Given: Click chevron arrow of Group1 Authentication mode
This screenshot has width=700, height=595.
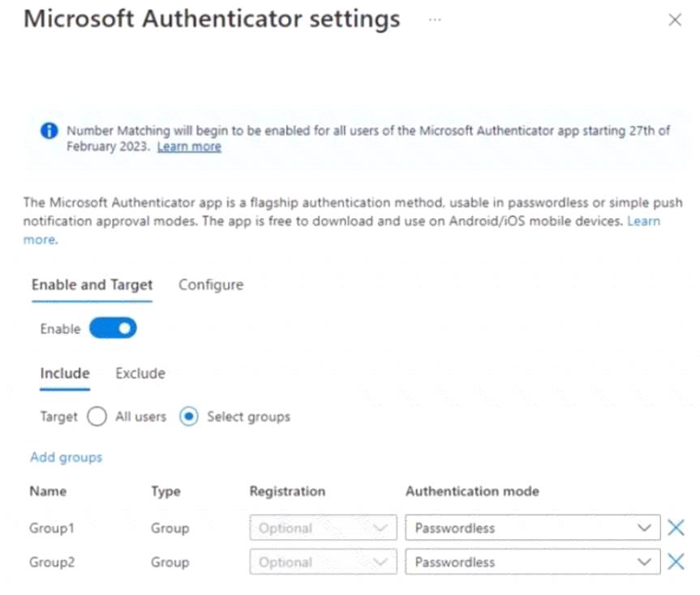Looking at the screenshot, I should [x=644, y=528].
